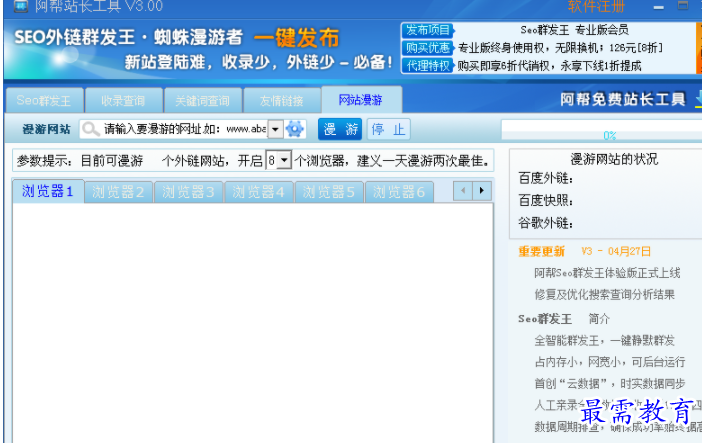Switch to the 友情链接 tab
This screenshot has width=702, height=443.
(282, 100)
